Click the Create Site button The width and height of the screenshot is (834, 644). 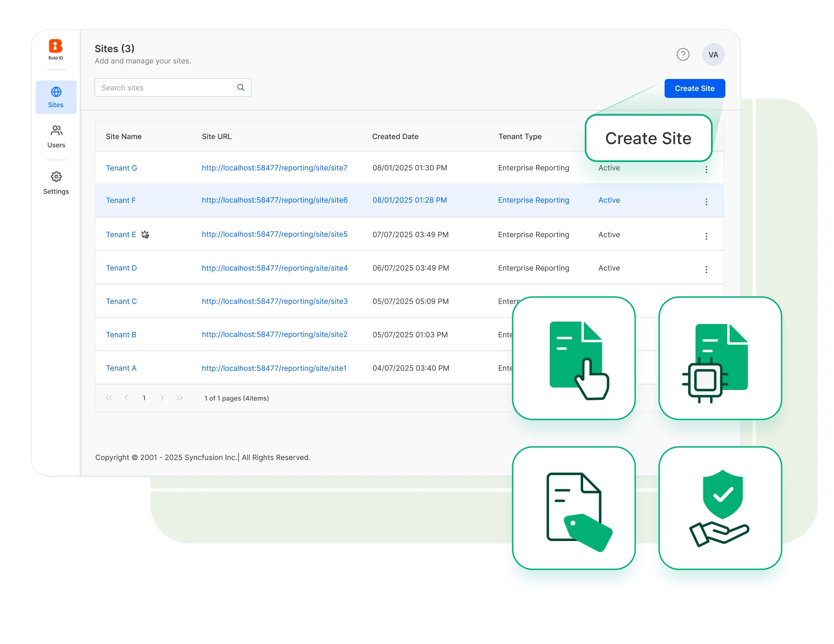[x=694, y=88]
